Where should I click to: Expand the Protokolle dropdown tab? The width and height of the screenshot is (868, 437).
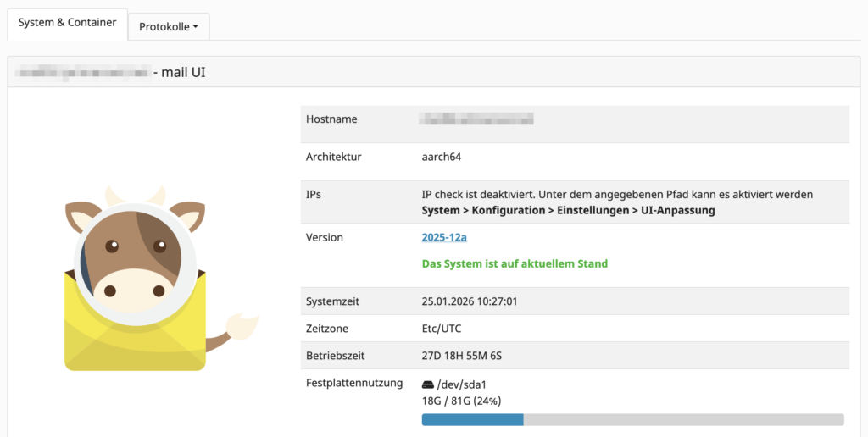coord(168,26)
